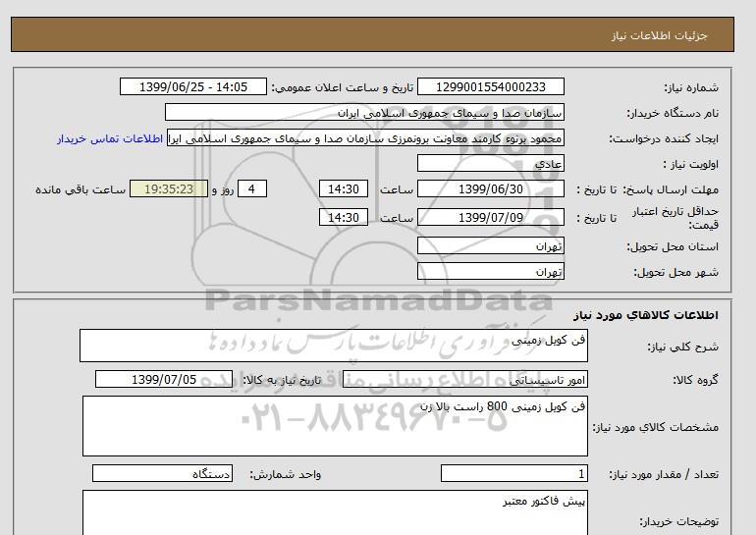
Task: Select the buyer organization name field
Action: tap(364, 113)
